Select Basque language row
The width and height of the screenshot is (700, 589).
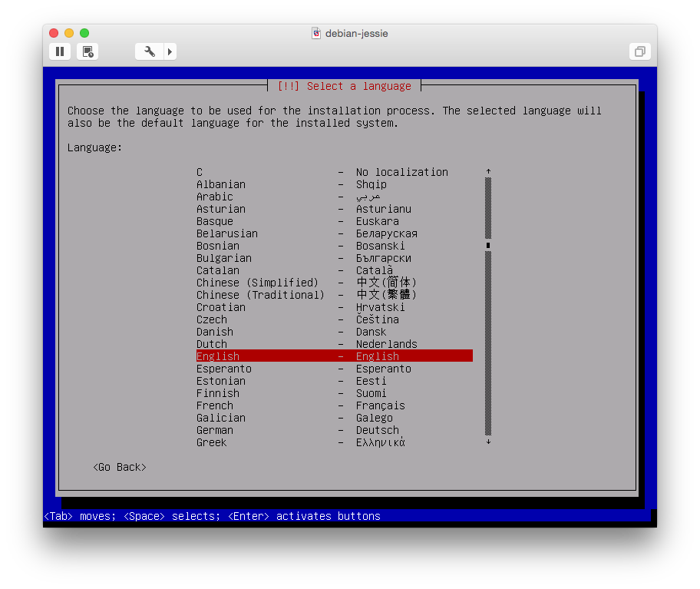coord(335,221)
